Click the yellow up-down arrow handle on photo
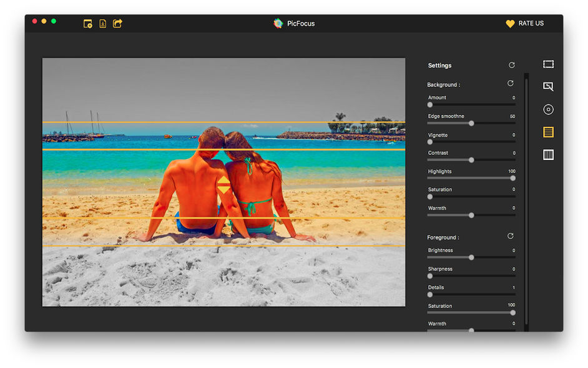588x368 pixels. [x=224, y=185]
